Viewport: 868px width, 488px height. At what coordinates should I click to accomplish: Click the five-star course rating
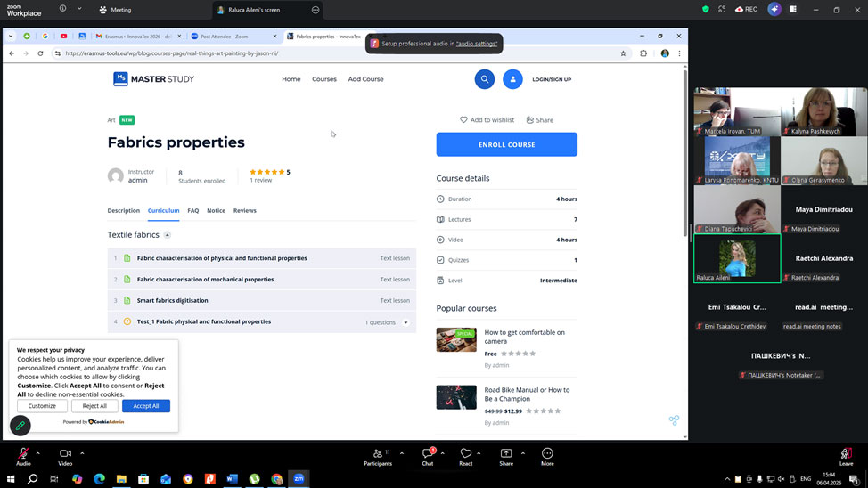coord(266,172)
